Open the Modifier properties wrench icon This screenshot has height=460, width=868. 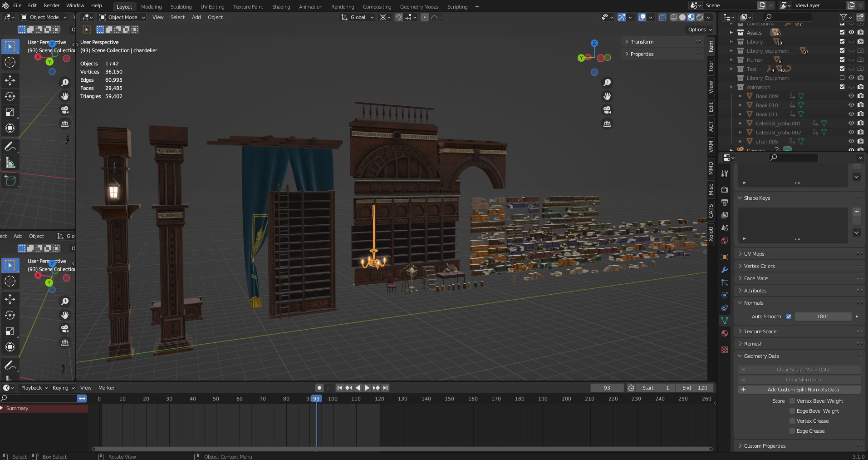[725, 270]
